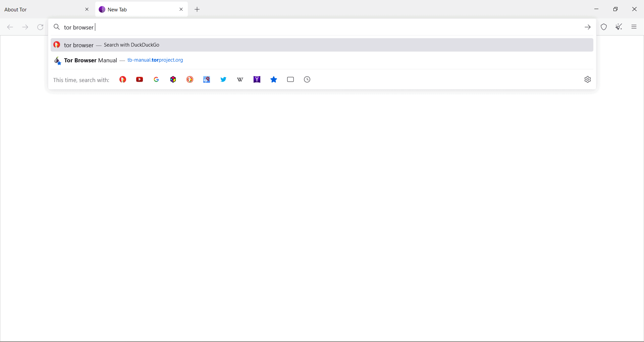Search with Twitter bird icon
The image size is (644, 342).
click(x=223, y=79)
